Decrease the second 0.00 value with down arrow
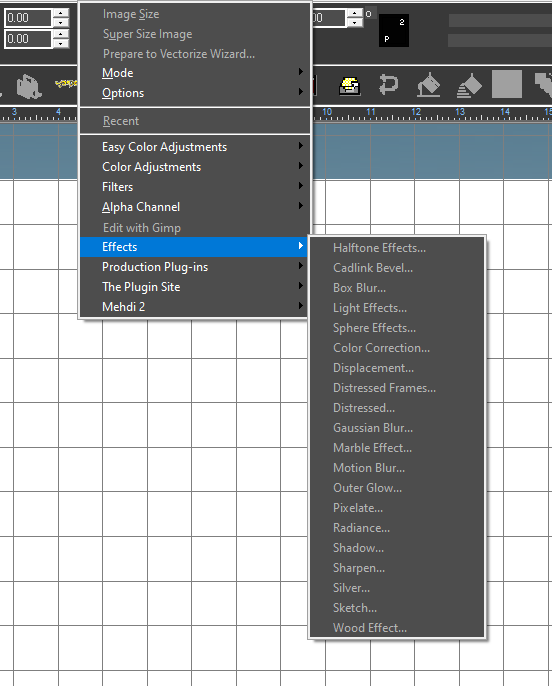 tap(61, 43)
